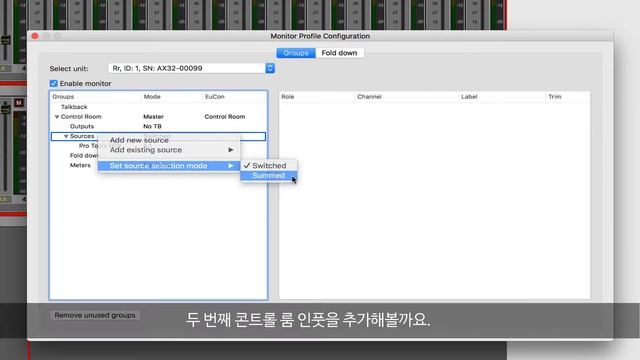Click the Channel column header
Viewport: 640px width, 360px height.
point(369,97)
